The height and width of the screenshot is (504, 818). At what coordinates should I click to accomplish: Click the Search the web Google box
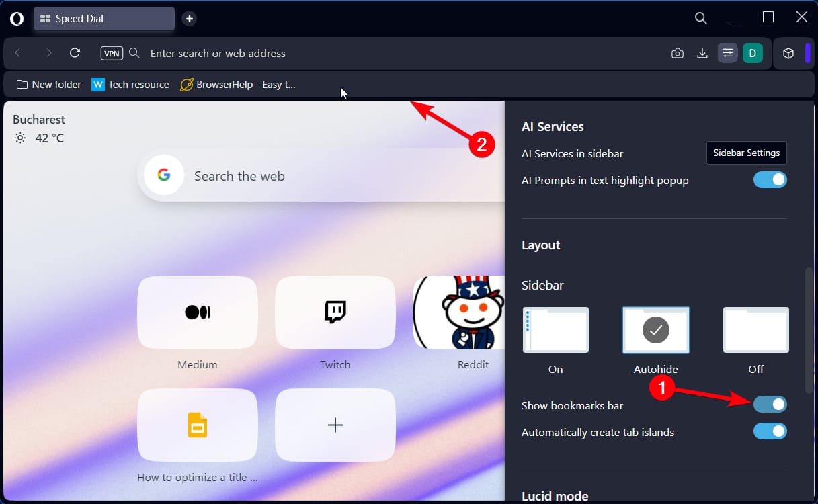point(321,176)
